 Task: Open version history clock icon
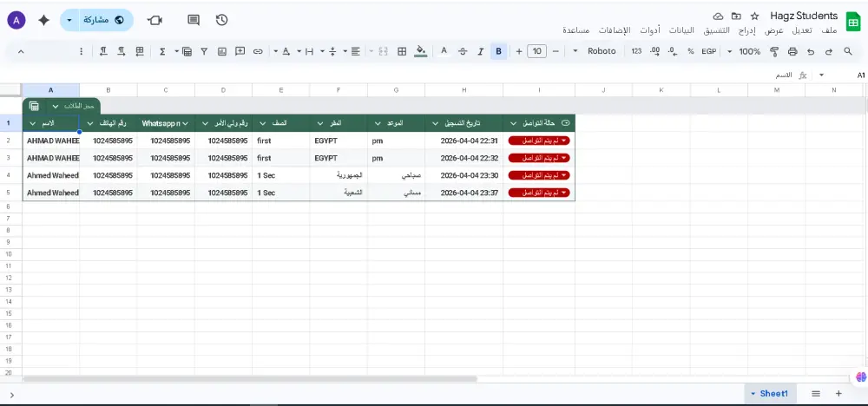[221, 20]
